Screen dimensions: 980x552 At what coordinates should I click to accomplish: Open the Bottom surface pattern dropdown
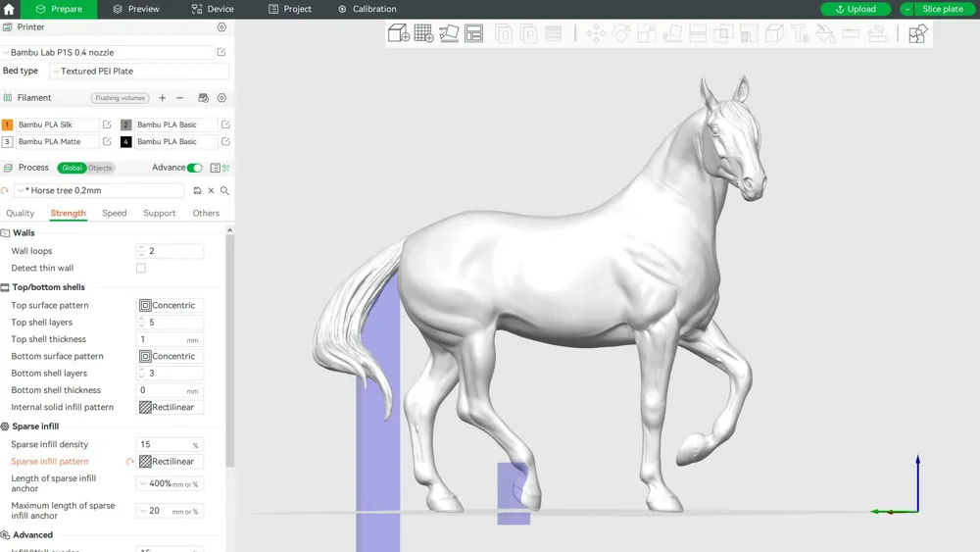click(170, 356)
